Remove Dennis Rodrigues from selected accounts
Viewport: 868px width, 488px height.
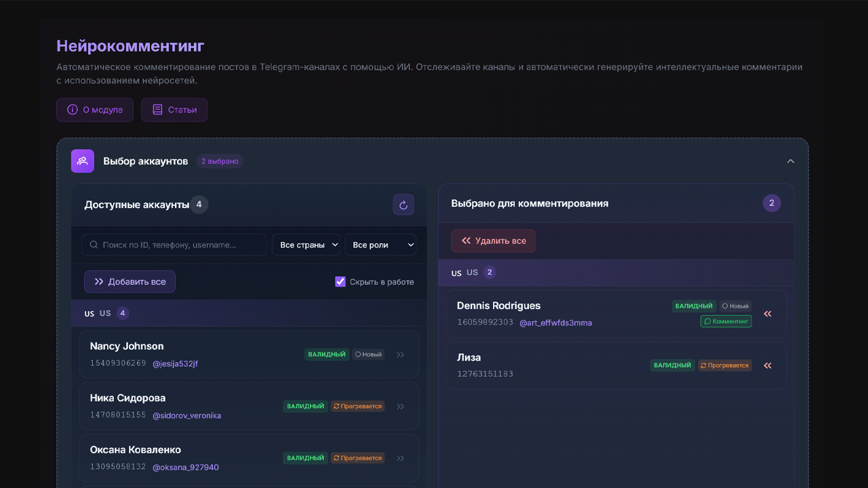point(768,314)
